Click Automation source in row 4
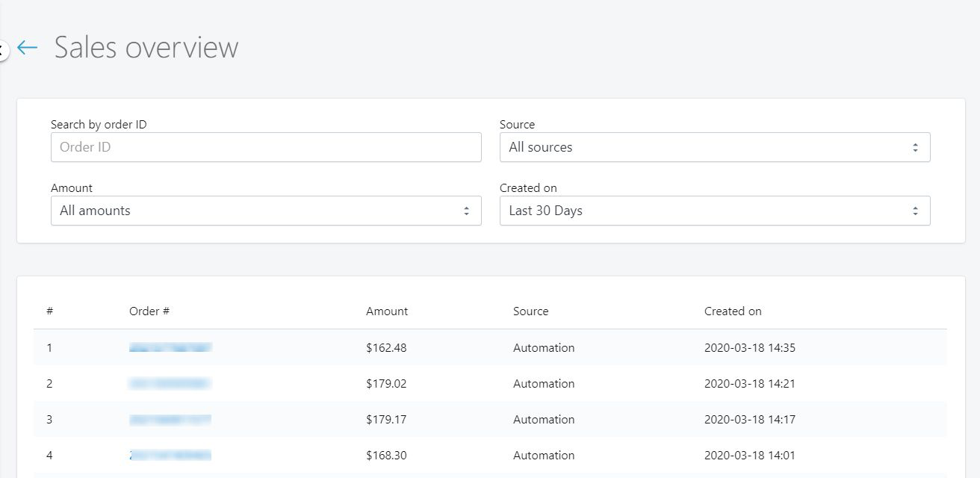 pyautogui.click(x=544, y=456)
